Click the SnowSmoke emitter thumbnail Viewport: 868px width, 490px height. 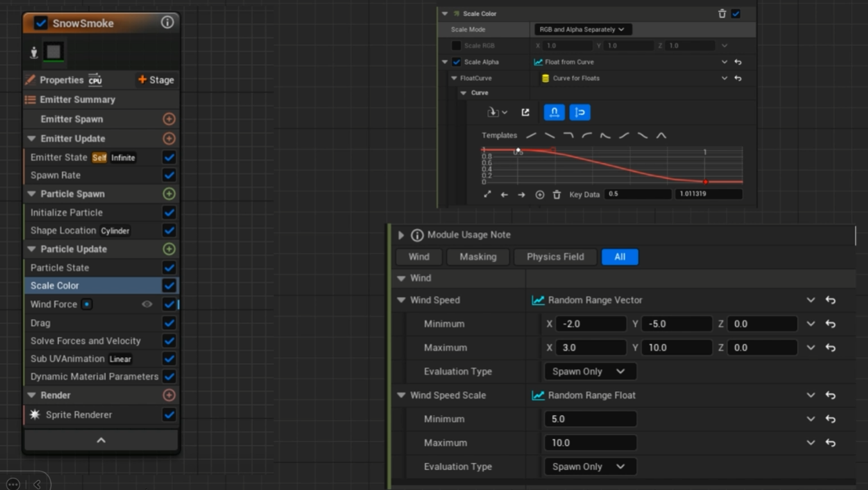coord(54,52)
